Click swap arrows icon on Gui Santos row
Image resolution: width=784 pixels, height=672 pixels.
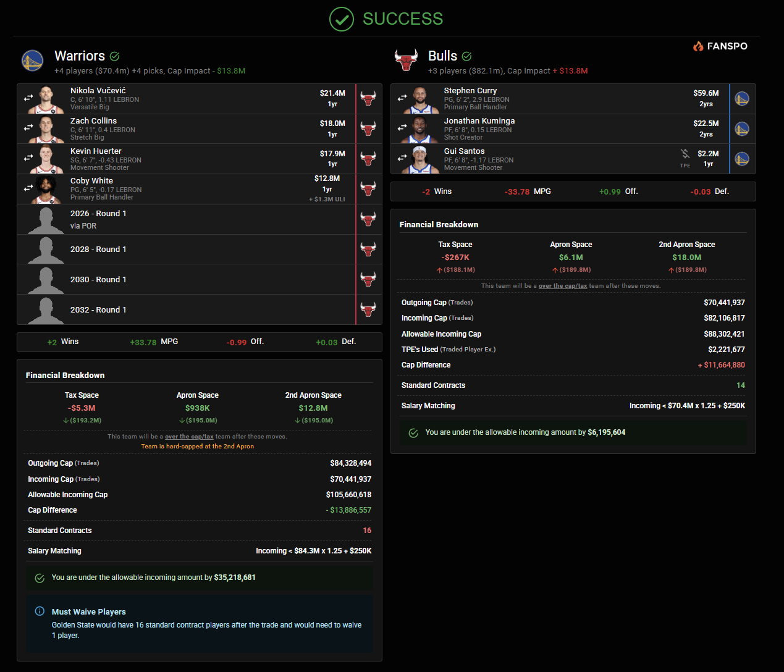402,157
